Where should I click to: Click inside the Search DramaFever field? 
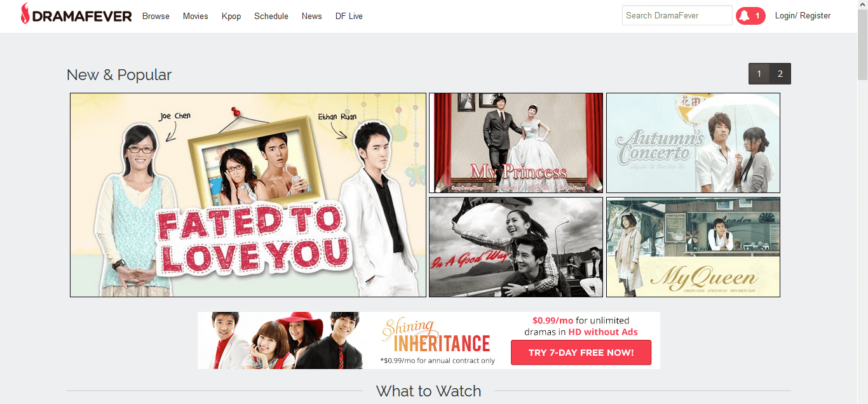676,15
